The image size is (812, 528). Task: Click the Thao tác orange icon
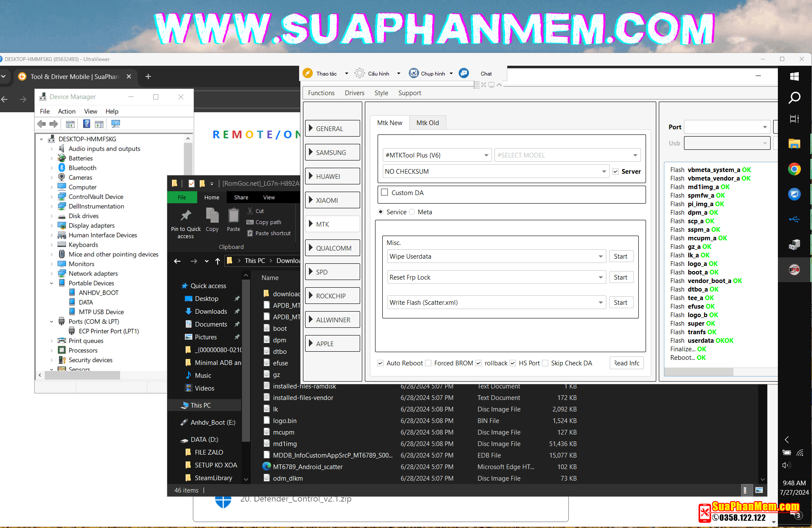308,73
